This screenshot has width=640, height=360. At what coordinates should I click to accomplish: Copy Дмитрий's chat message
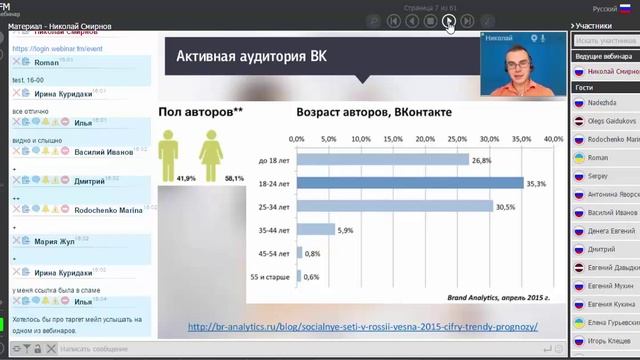pos(26,180)
